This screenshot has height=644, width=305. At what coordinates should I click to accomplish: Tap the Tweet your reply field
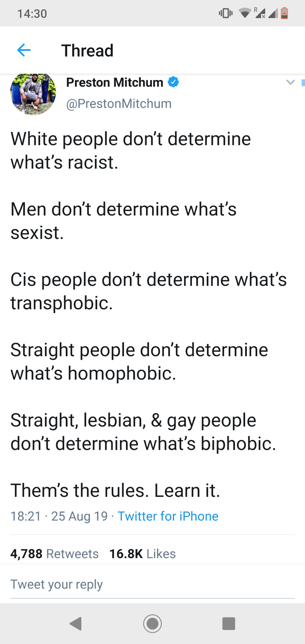152,584
